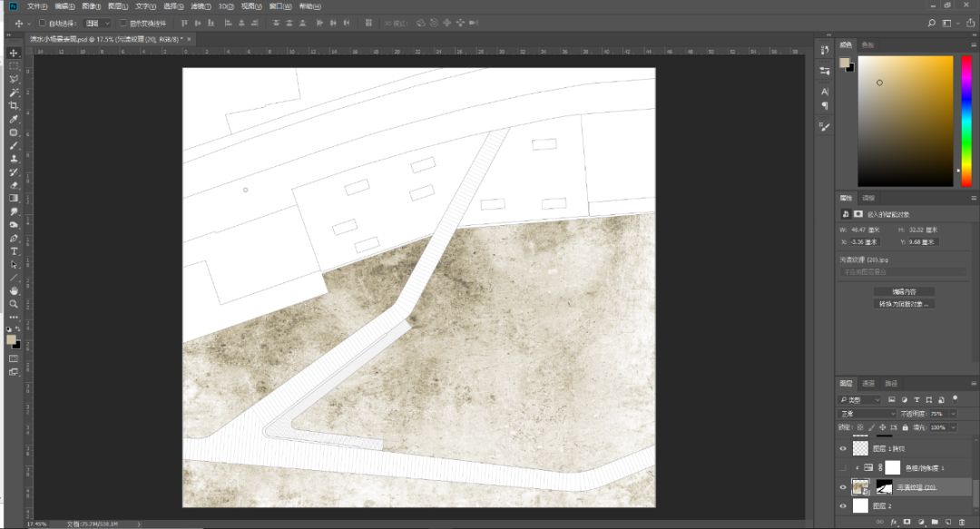Image resolution: width=980 pixels, height=529 pixels.
Task: Click the foreground color swatch in toolbox
Action: (x=11, y=339)
